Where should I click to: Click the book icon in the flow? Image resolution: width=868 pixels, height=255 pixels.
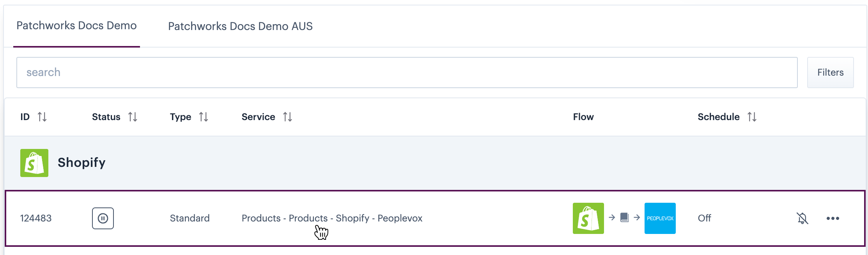coord(624,218)
